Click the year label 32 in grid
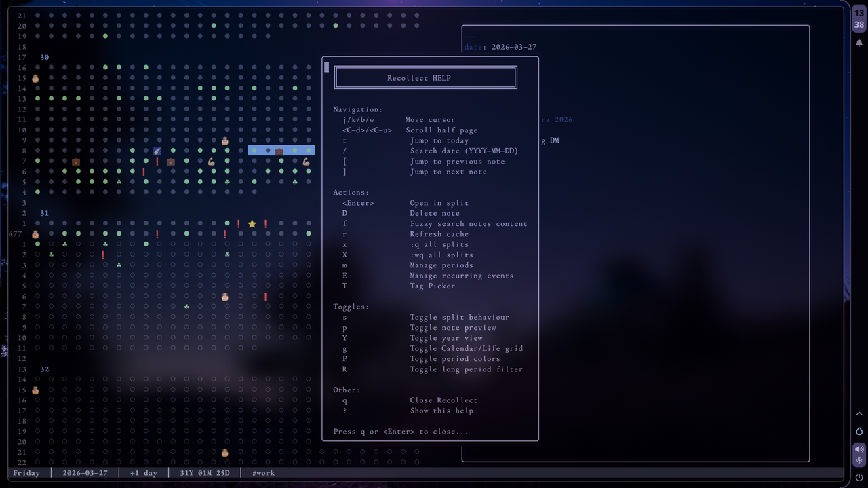Screen dimensions: 868x488 click(44, 369)
